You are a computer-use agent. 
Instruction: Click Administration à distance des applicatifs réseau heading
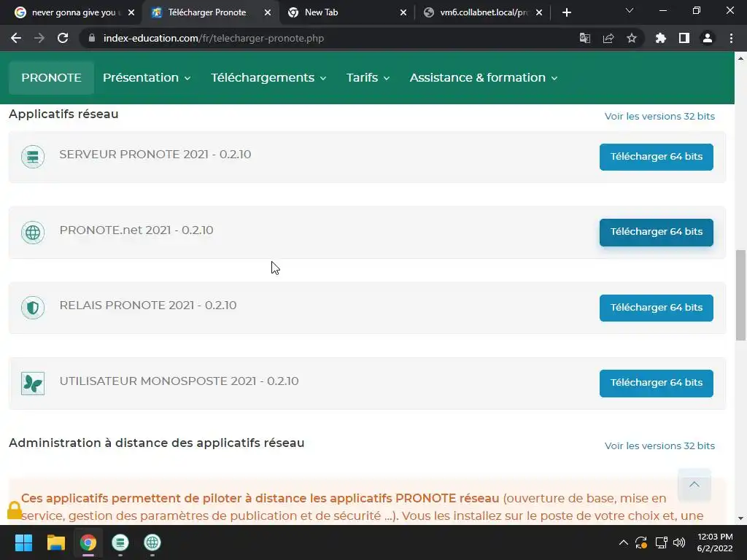click(156, 443)
